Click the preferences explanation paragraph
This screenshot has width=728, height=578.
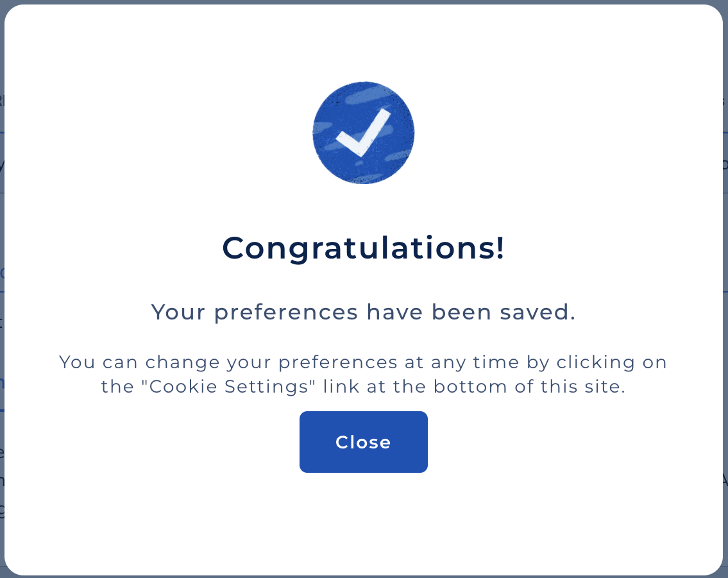364,374
